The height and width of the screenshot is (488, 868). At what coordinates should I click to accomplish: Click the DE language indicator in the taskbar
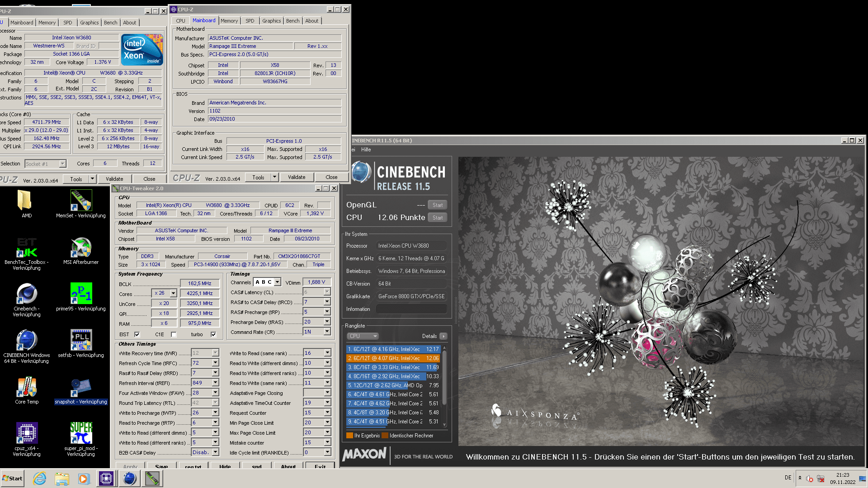[788, 478]
